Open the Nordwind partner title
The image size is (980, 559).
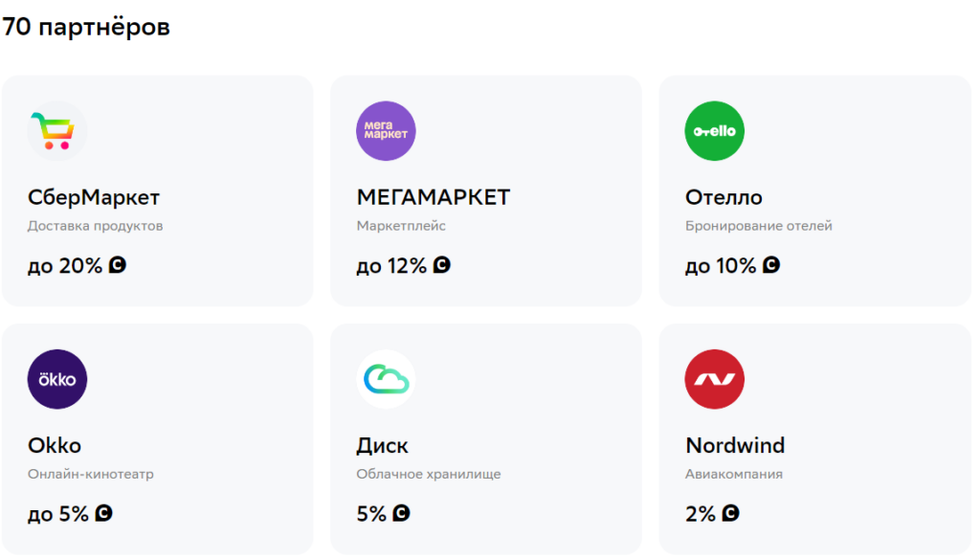tap(735, 446)
